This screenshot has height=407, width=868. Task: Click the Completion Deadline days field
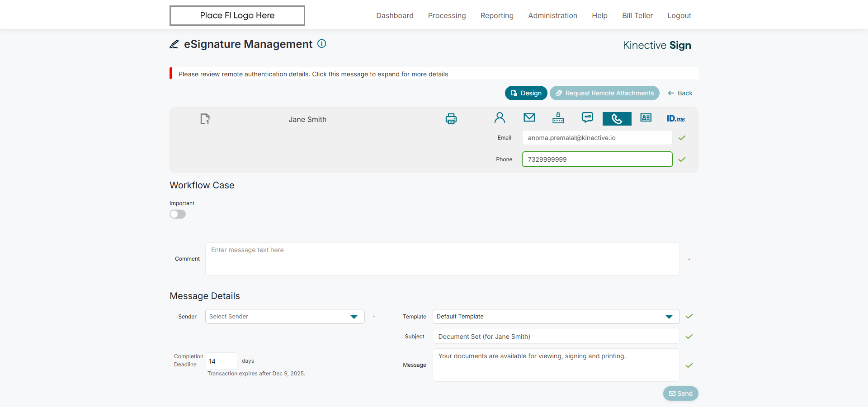[x=222, y=361]
